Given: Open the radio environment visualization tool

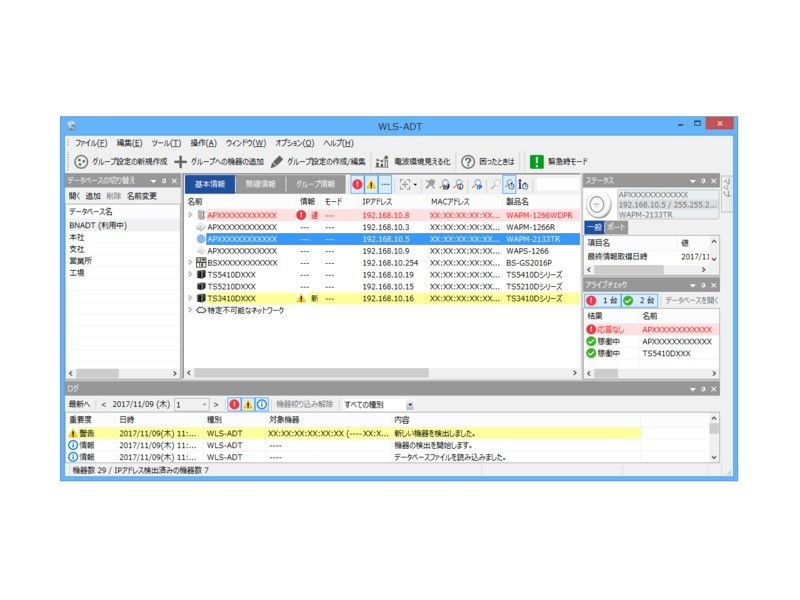Looking at the screenshot, I should pyautogui.click(x=382, y=162).
